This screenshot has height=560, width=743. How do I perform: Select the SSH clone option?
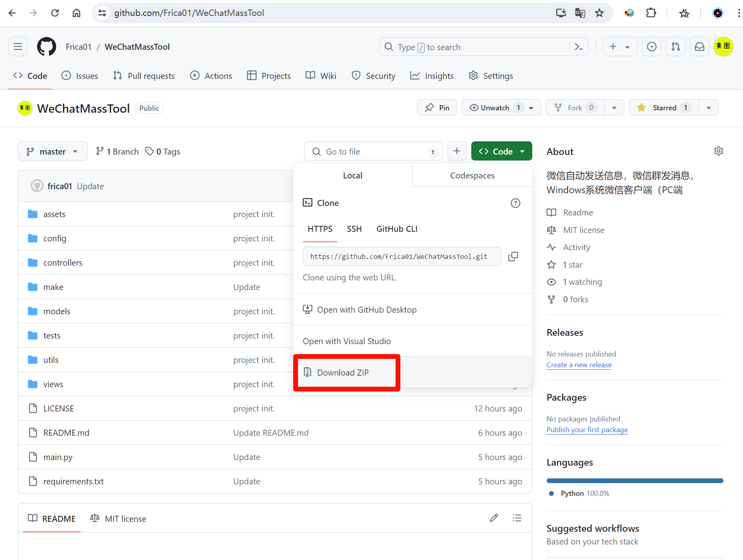coord(354,229)
